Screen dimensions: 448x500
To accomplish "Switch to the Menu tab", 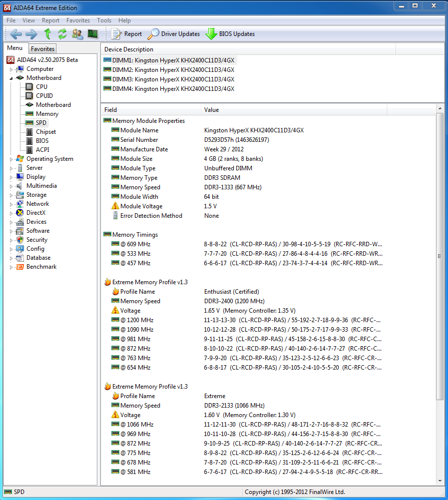I will 15,48.
